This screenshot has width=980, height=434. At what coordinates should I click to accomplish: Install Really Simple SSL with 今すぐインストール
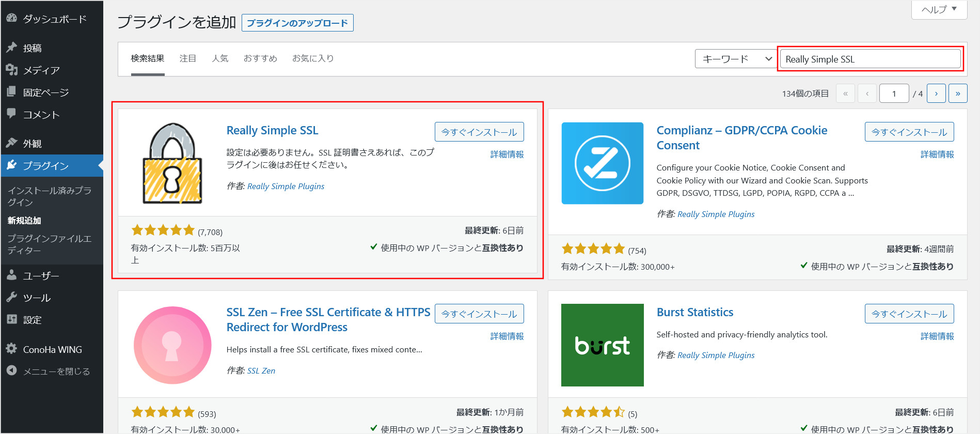pos(479,132)
